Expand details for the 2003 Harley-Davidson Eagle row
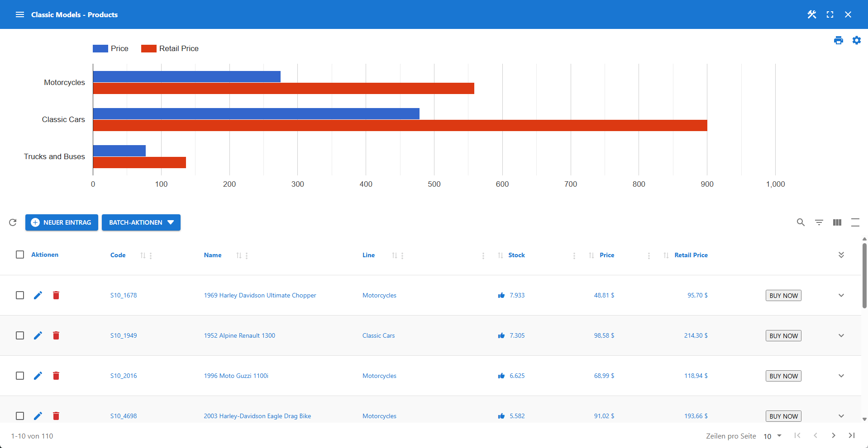Image resolution: width=868 pixels, height=448 pixels. 841,416
